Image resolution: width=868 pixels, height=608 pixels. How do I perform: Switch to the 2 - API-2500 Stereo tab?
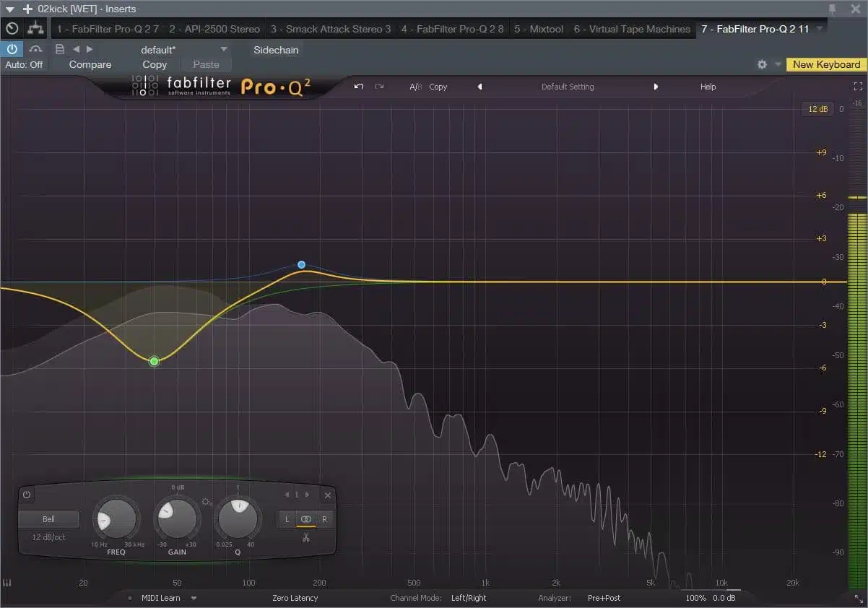pos(214,29)
